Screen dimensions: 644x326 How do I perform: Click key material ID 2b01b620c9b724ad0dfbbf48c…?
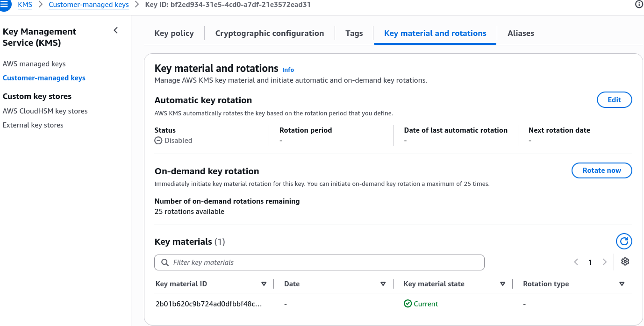tap(209, 304)
